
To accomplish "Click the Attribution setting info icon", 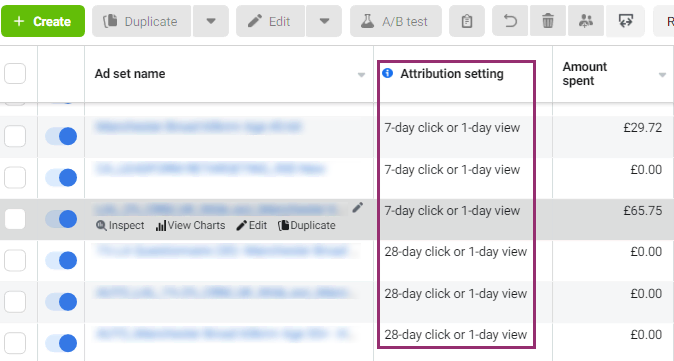I will tap(387, 73).
